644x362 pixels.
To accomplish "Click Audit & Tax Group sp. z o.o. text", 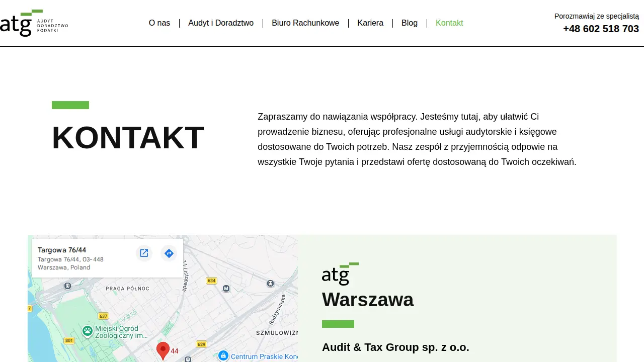I will (395, 347).
